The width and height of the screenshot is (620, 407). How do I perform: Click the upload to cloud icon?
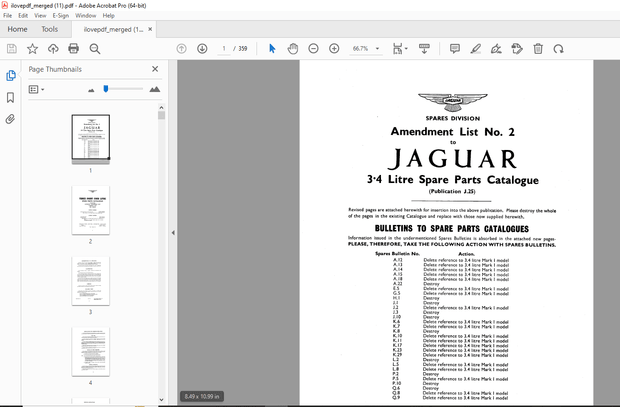tap(53, 49)
